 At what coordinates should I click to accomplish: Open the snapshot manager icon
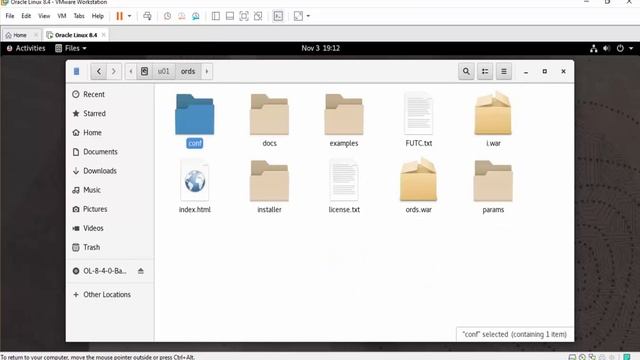pos(196,16)
